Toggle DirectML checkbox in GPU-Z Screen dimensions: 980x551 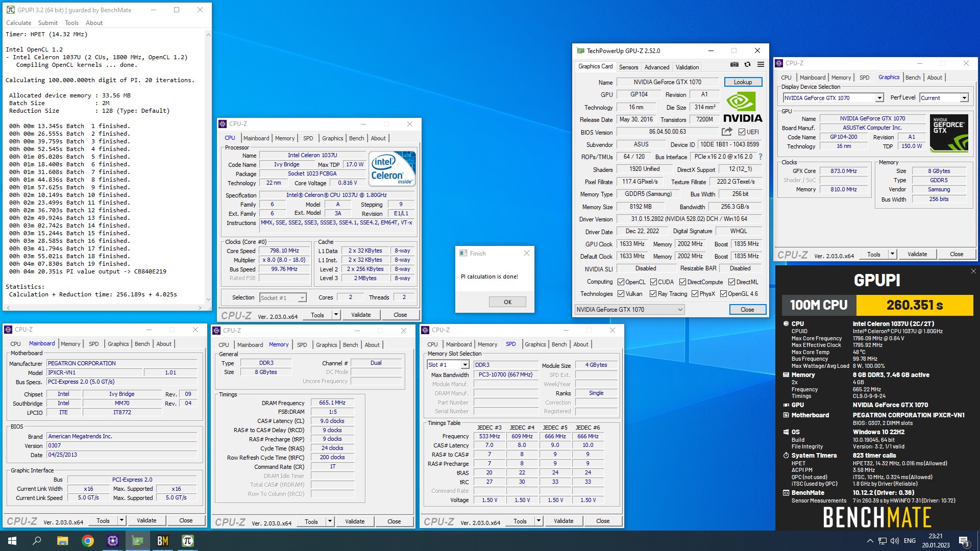pos(731,282)
